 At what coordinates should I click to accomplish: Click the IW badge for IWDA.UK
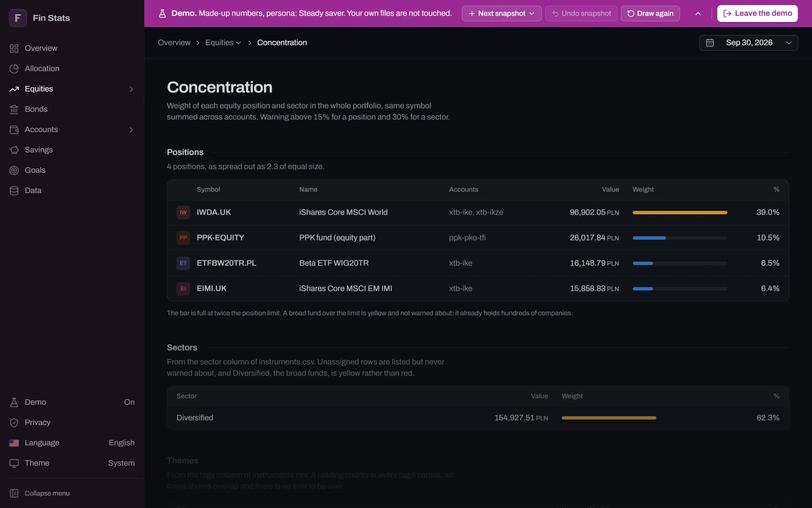pyautogui.click(x=183, y=213)
